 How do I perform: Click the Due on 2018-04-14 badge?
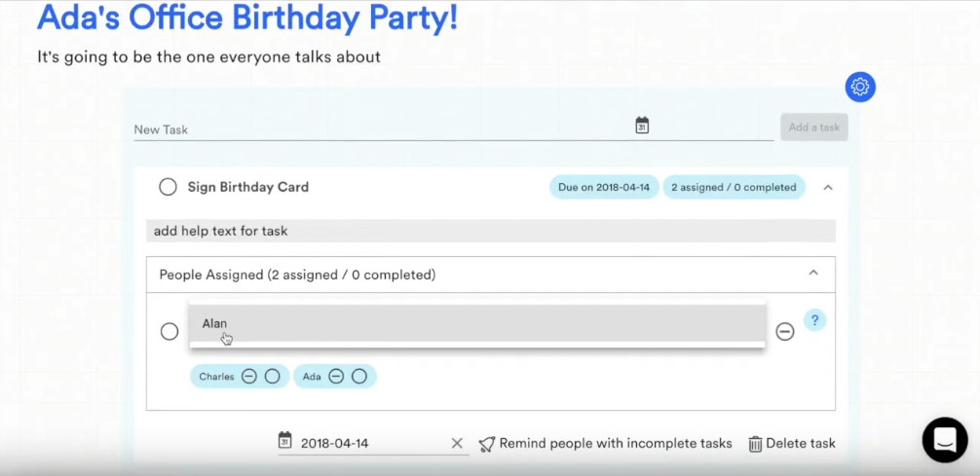604,187
